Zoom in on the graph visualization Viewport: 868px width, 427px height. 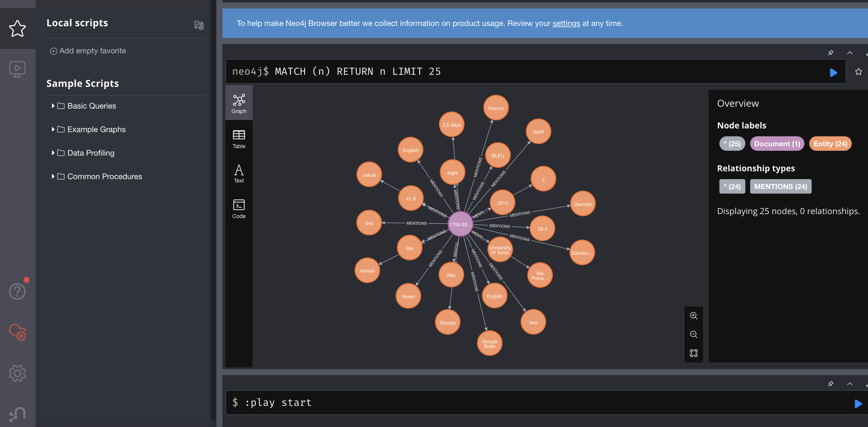693,315
